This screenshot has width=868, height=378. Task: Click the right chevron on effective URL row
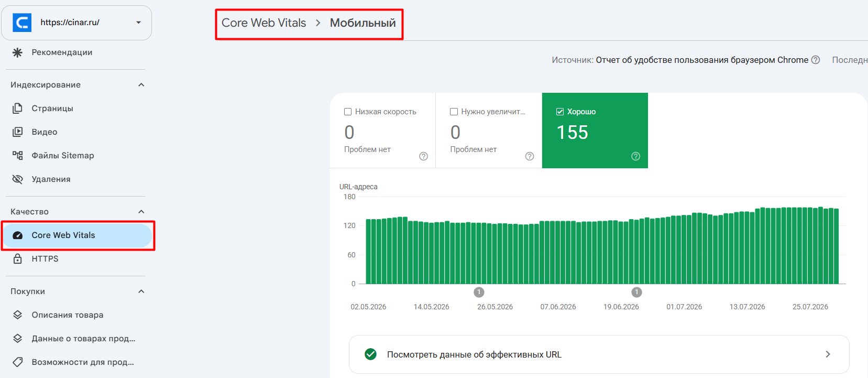point(828,354)
